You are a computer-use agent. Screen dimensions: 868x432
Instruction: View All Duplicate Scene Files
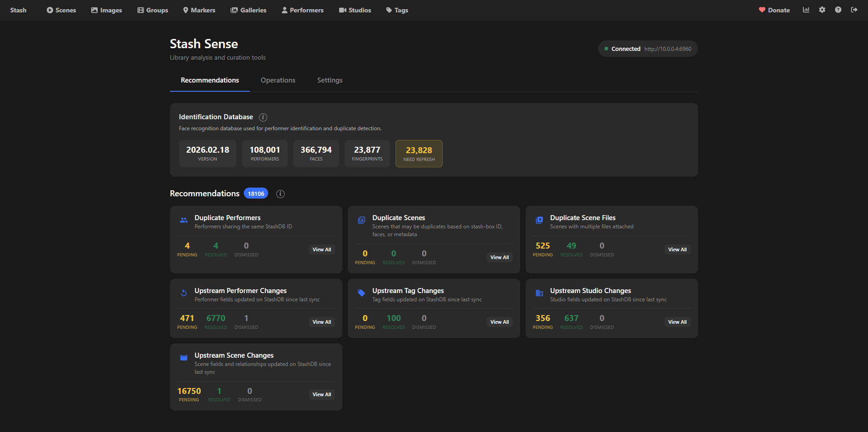[x=677, y=249]
